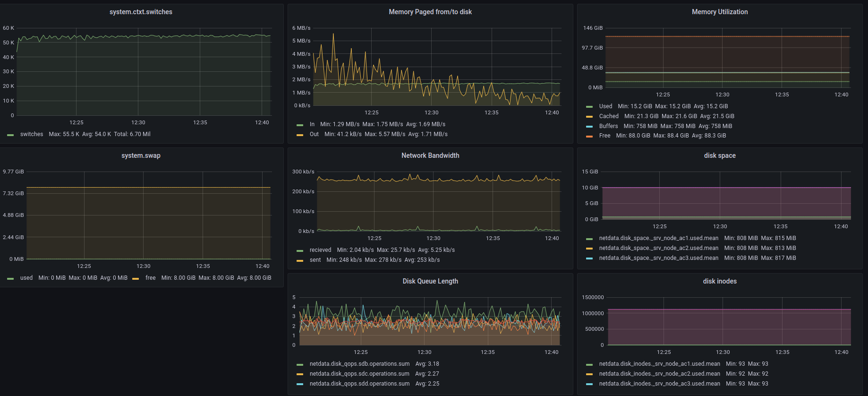Toggle the sent series in Network Bandwidth

coord(315,260)
